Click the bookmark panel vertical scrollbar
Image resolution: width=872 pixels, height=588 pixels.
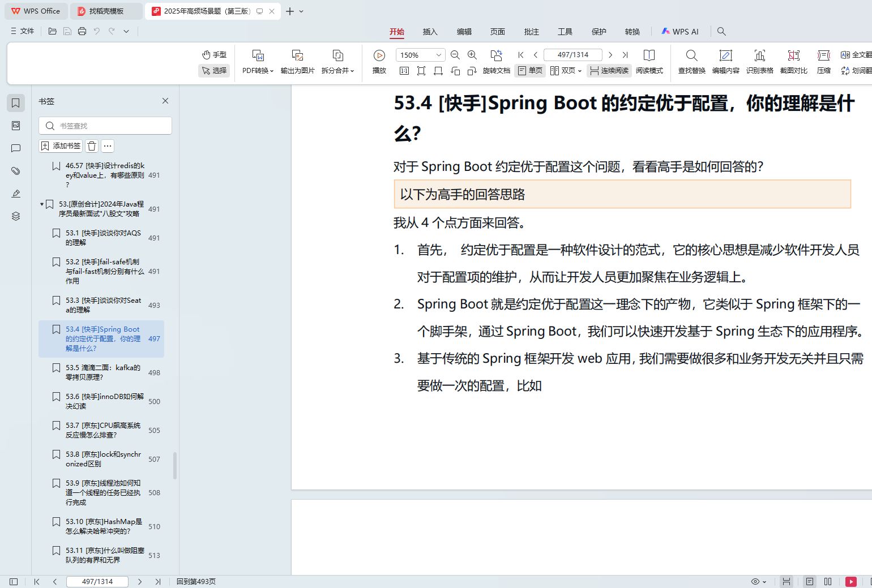click(x=175, y=465)
